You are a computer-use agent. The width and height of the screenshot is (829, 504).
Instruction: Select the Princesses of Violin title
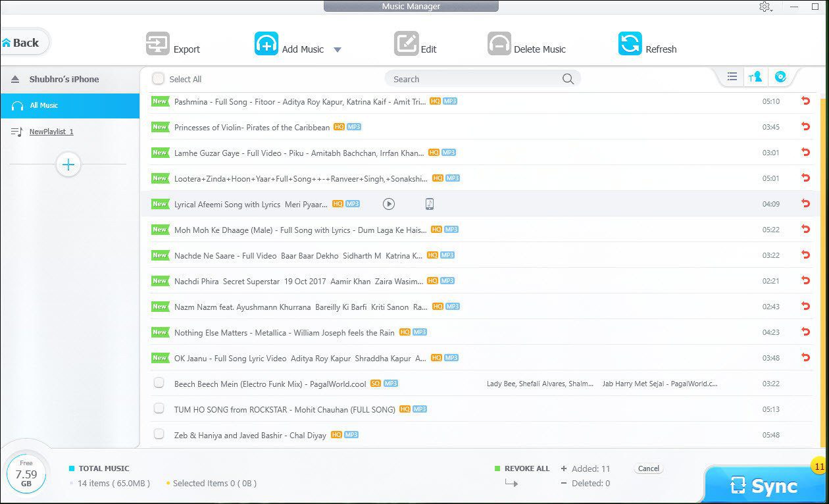click(x=252, y=128)
